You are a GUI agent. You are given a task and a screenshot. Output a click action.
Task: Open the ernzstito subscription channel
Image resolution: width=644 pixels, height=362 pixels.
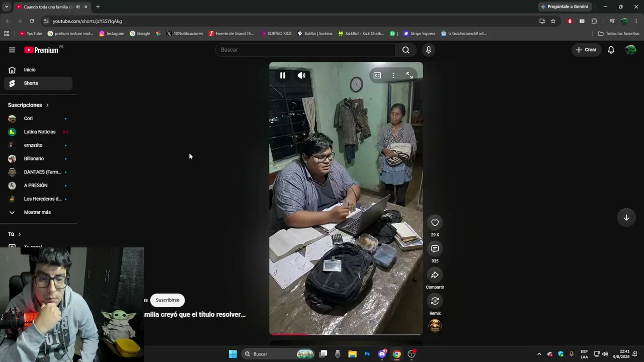[x=38, y=145]
